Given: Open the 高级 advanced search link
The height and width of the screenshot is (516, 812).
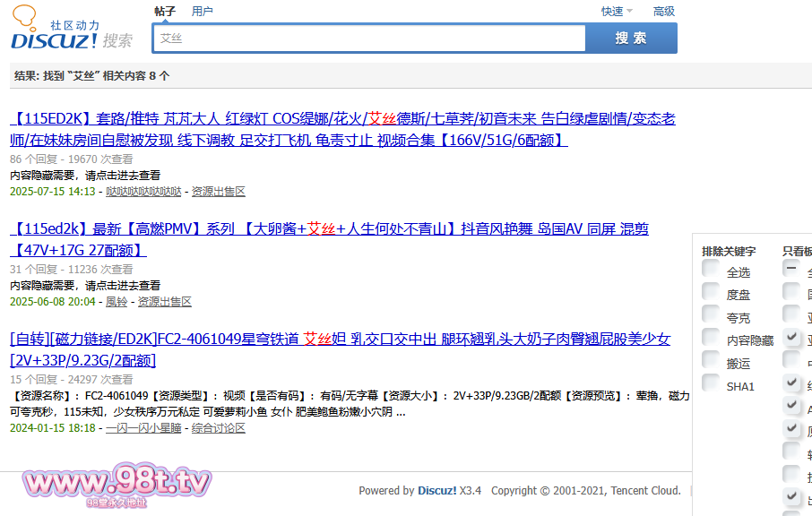Looking at the screenshot, I should pos(664,12).
